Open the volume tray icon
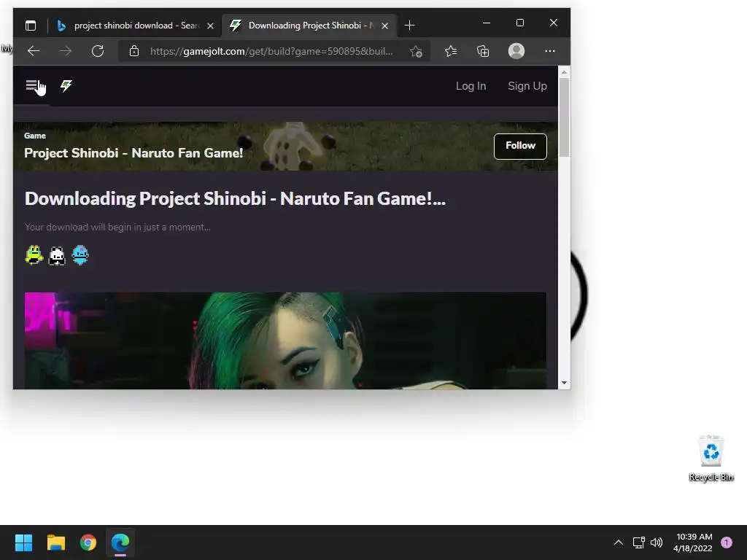747x560 pixels. point(657,542)
